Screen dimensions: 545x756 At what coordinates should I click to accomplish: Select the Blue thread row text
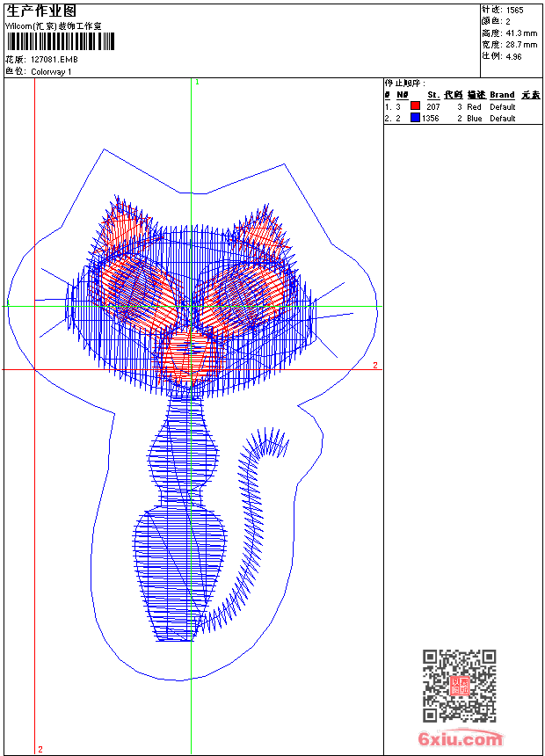pyautogui.click(x=474, y=118)
